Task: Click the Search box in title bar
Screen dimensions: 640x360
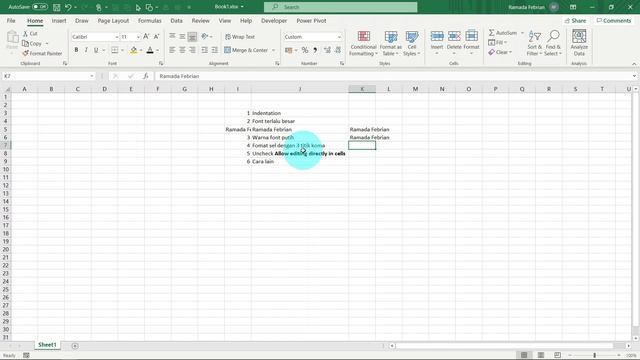Action: (340, 7)
